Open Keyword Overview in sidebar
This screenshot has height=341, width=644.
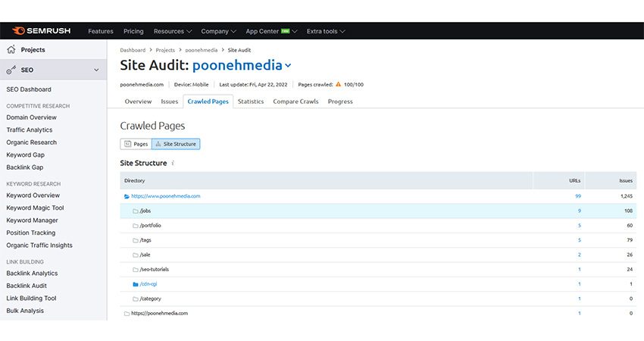(x=33, y=196)
